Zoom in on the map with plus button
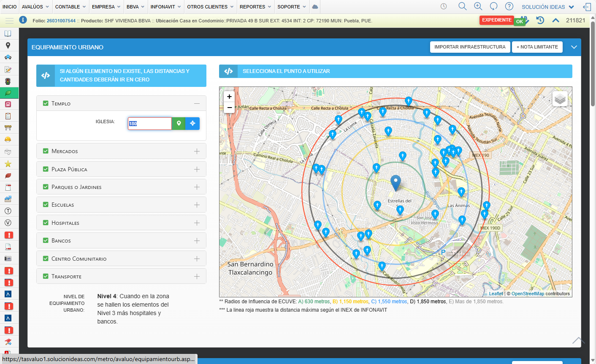596x364 pixels. (x=229, y=97)
